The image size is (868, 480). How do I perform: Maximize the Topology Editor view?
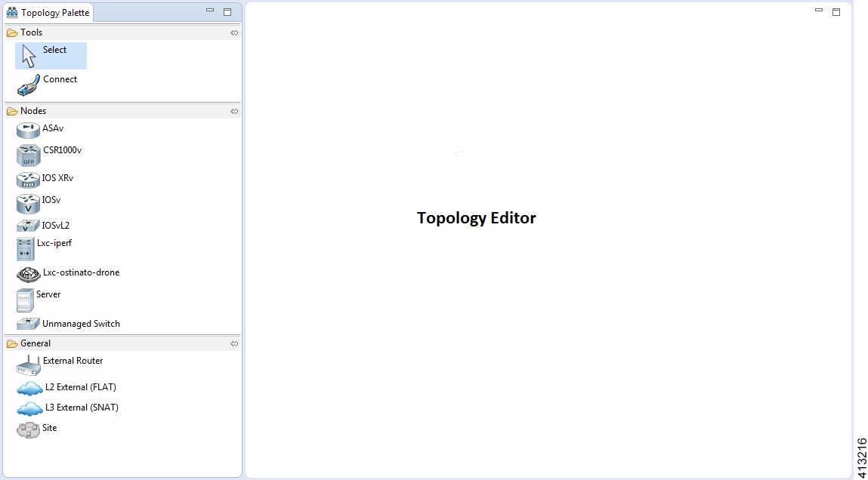pos(836,11)
